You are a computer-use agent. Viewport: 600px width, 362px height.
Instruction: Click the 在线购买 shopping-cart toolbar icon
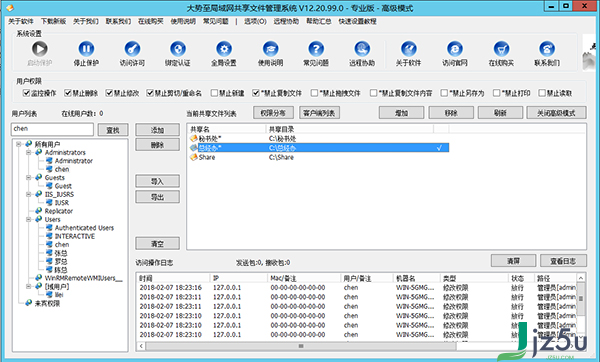[x=501, y=49]
